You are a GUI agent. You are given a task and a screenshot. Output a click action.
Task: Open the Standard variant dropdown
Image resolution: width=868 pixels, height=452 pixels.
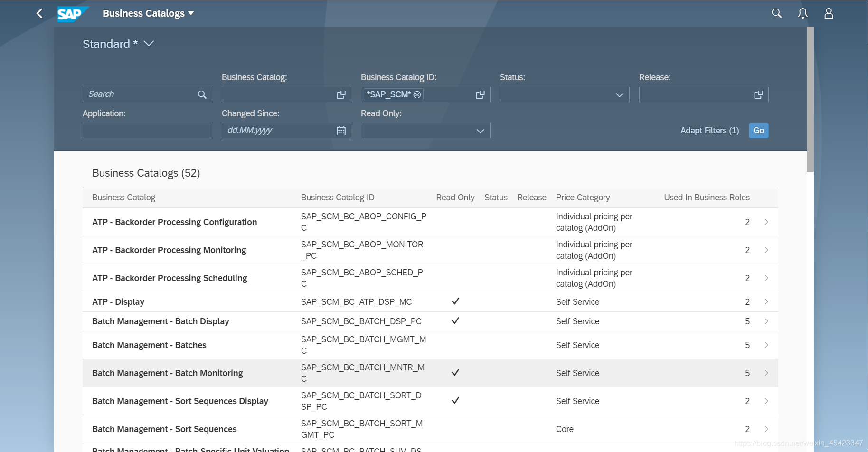click(x=149, y=44)
